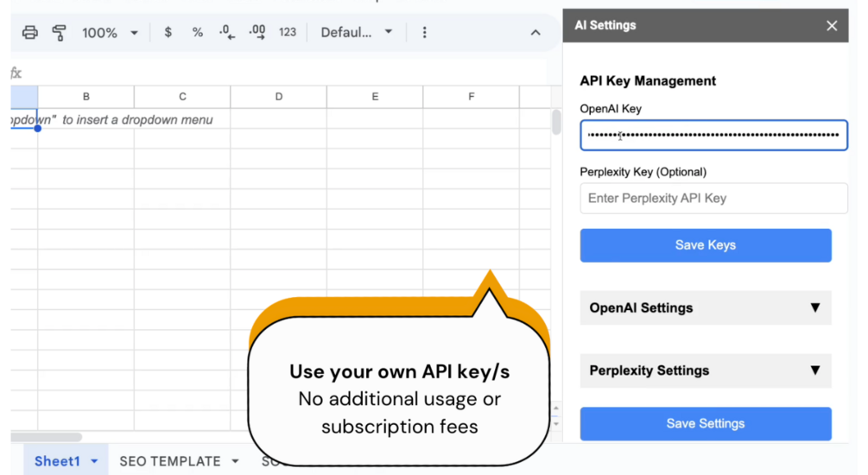Click the Save Settings button
This screenshot has width=868, height=475.
(705, 424)
